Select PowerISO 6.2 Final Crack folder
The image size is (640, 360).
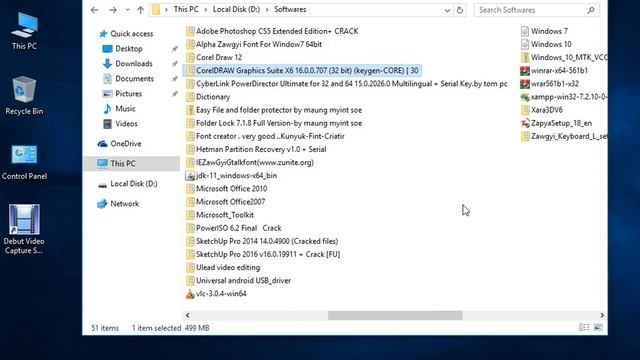pyautogui.click(x=233, y=228)
